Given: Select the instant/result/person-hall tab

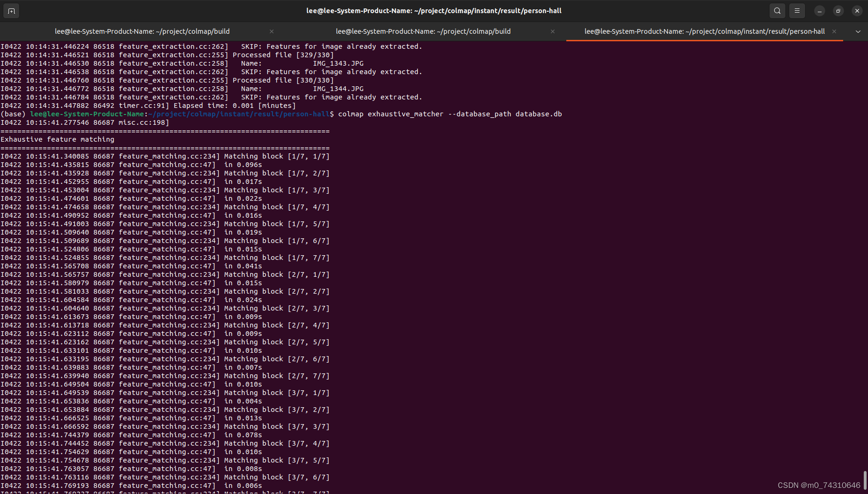Looking at the screenshot, I should (x=705, y=31).
